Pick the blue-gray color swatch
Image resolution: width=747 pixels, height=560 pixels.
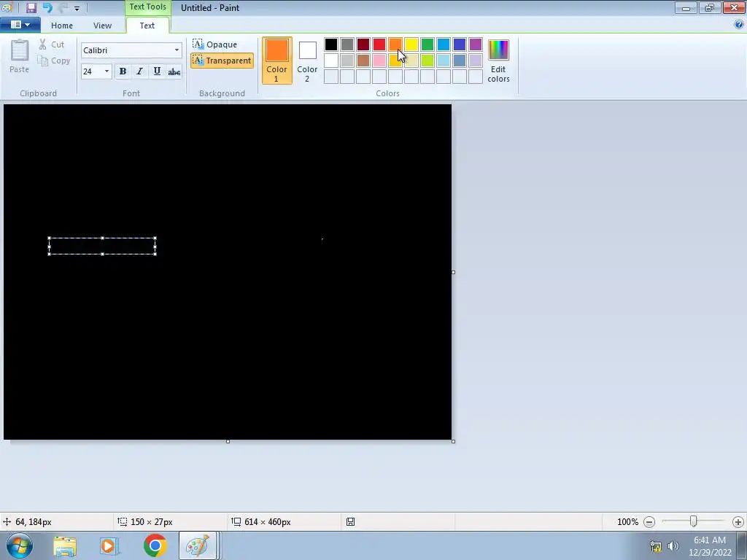460,61
